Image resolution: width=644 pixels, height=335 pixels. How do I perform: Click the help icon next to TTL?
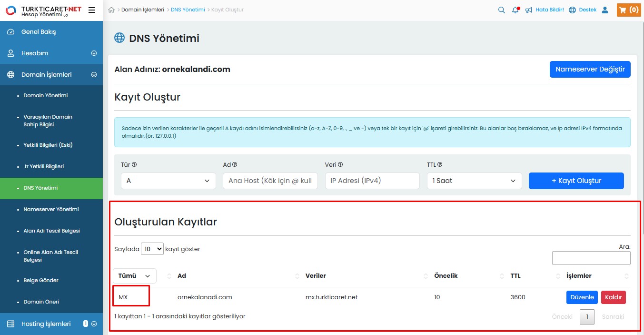(x=440, y=165)
